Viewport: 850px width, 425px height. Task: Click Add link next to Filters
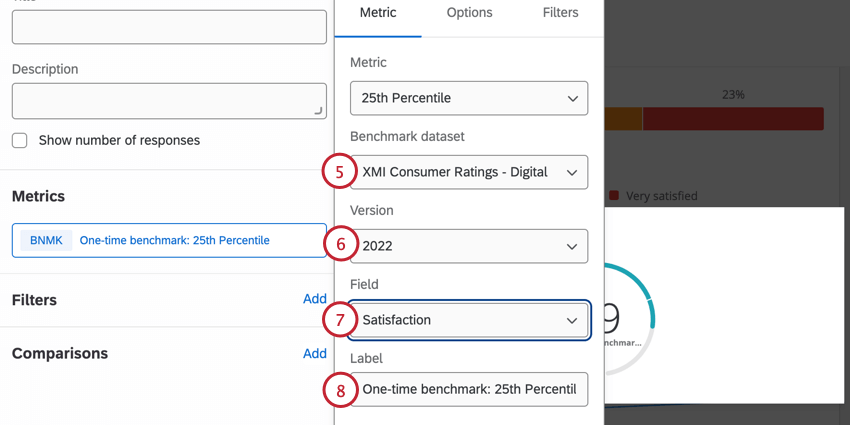coord(314,299)
